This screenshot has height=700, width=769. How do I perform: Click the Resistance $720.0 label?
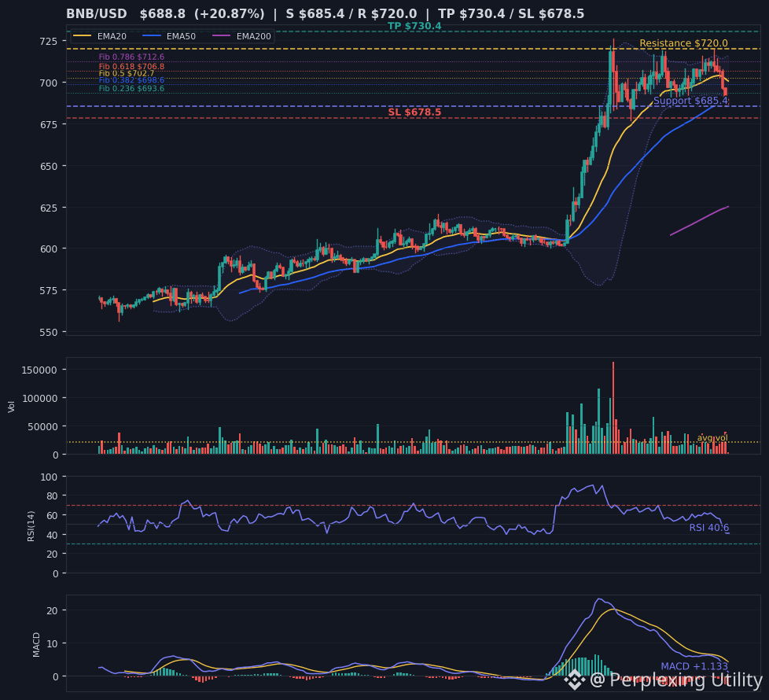click(683, 43)
